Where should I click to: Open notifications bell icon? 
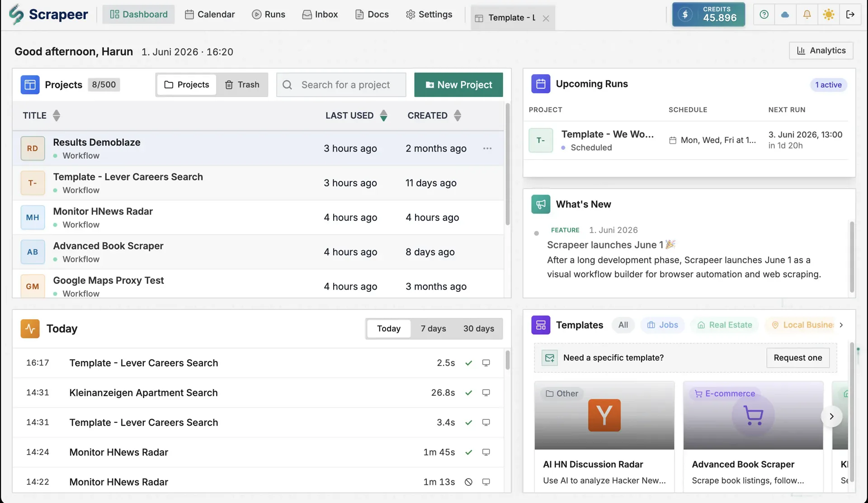pyautogui.click(x=807, y=14)
